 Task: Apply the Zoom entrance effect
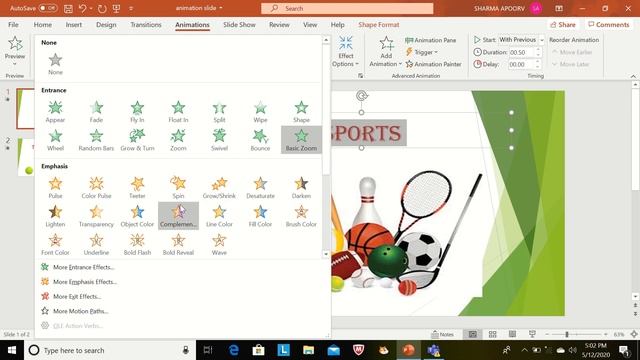click(178, 140)
